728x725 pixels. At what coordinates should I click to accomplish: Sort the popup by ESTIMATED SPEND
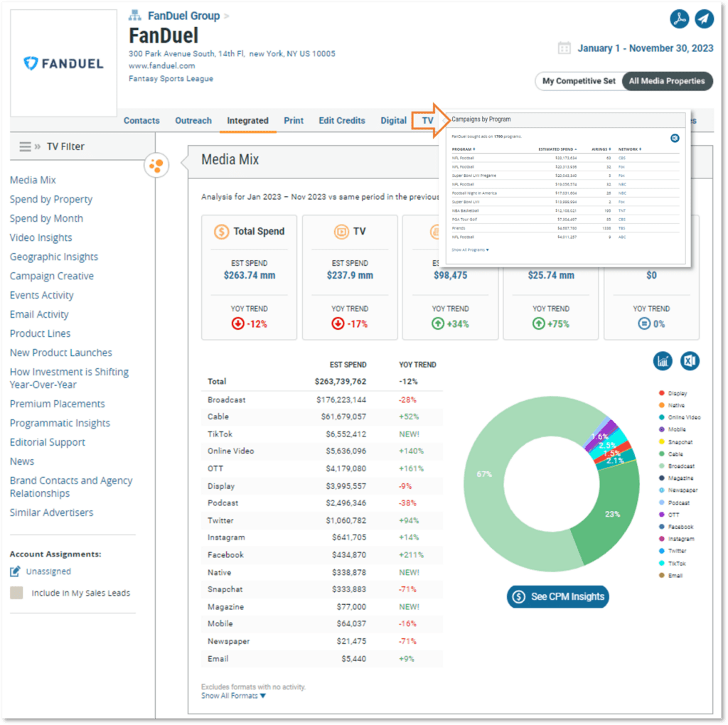click(557, 149)
